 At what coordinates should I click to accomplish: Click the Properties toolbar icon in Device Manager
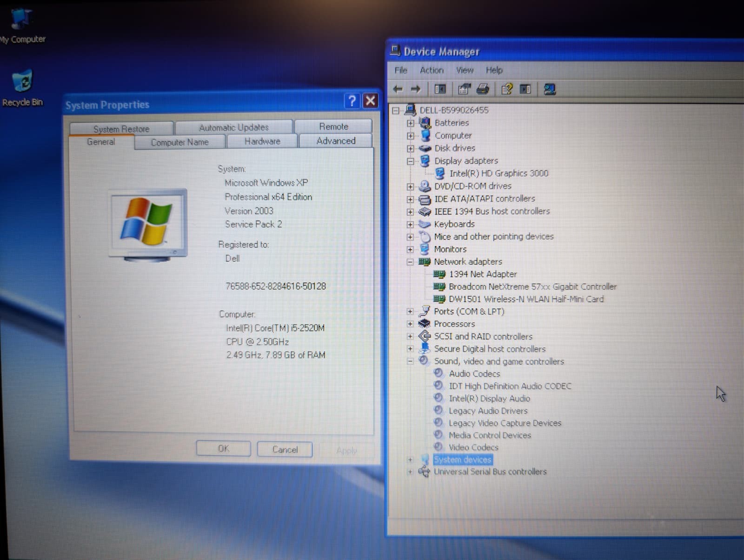click(x=464, y=89)
